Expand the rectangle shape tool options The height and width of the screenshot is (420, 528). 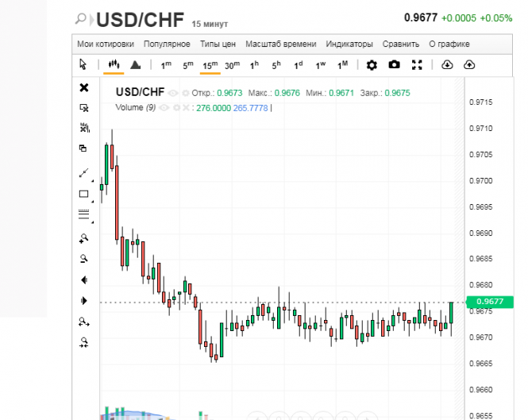92,200
